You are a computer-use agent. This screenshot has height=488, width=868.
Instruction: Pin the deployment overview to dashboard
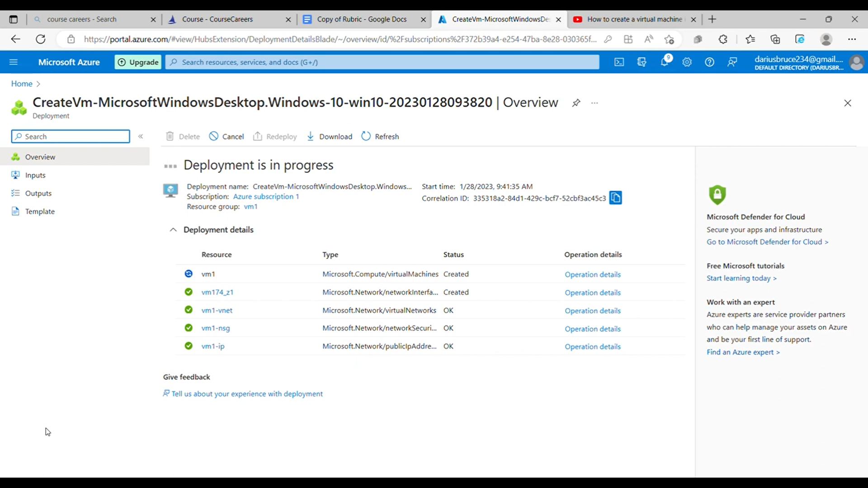[x=576, y=103]
